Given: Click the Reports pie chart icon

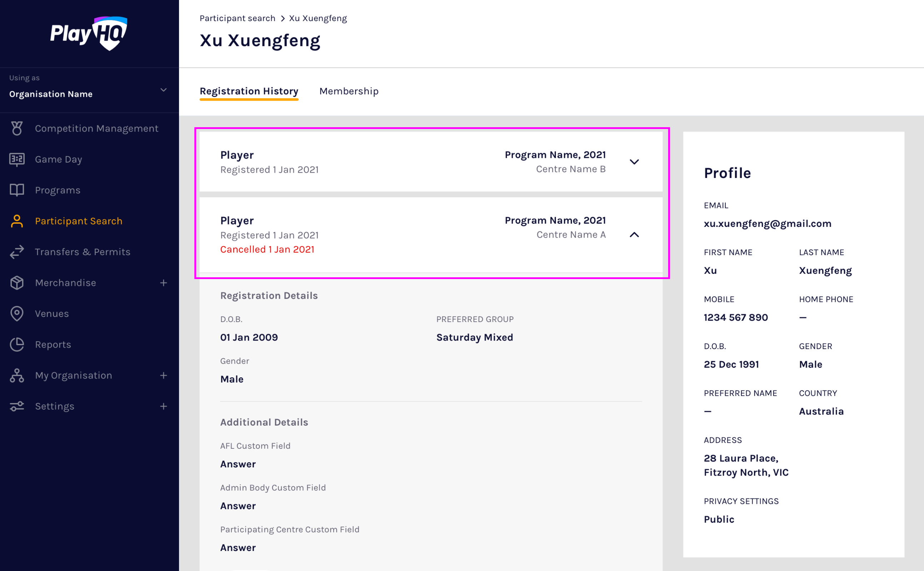Looking at the screenshot, I should (17, 344).
